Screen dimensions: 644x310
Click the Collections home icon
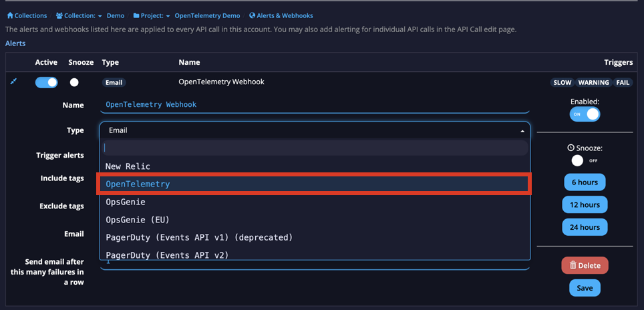tap(10, 15)
